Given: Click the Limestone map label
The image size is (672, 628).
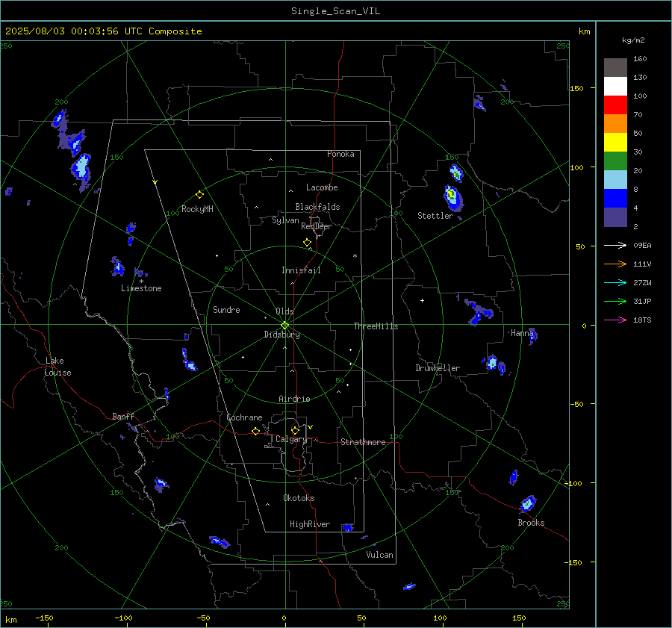Looking at the screenshot, I should tap(141, 288).
